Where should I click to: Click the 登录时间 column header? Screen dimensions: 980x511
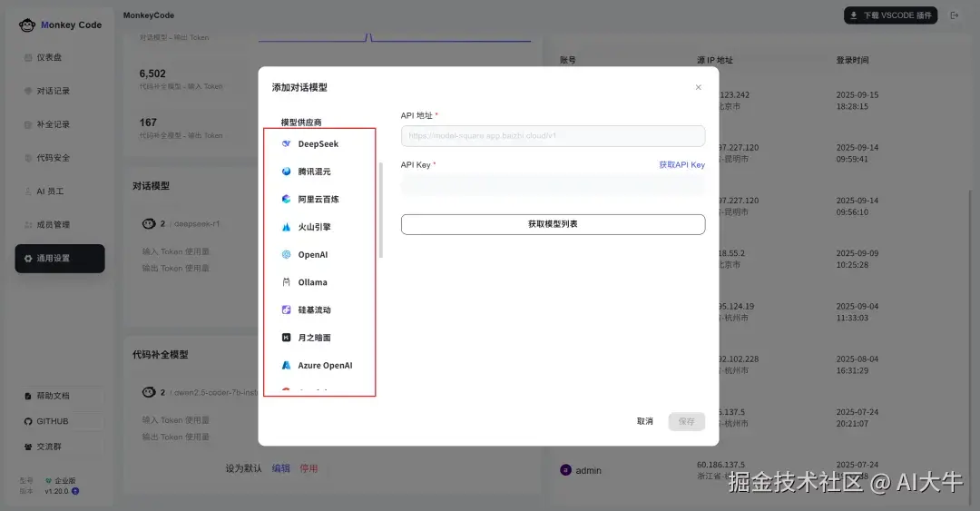pyautogui.click(x=852, y=60)
